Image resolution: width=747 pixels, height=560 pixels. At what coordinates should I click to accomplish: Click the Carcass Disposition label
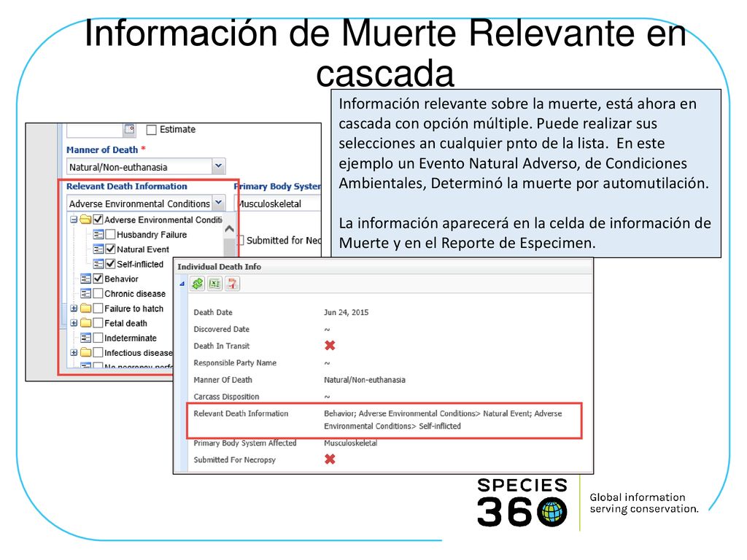point(226,396)
